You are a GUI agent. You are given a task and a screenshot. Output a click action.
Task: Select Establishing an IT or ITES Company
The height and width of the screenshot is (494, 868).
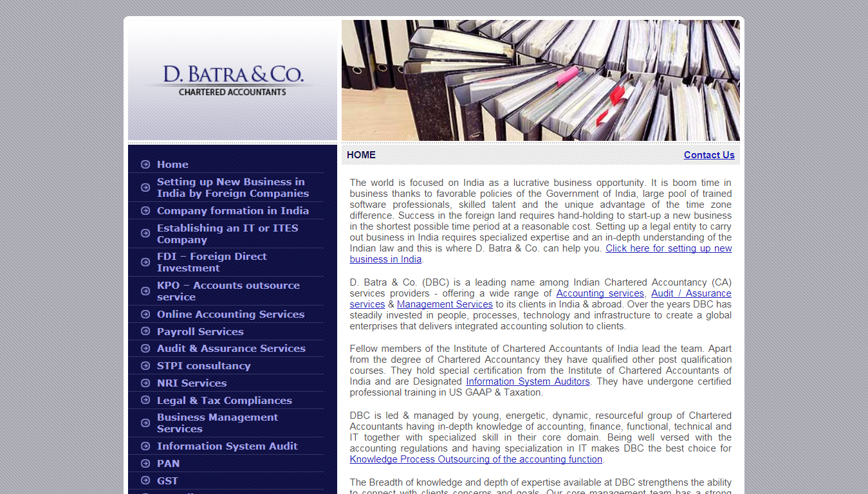point(227,233)
